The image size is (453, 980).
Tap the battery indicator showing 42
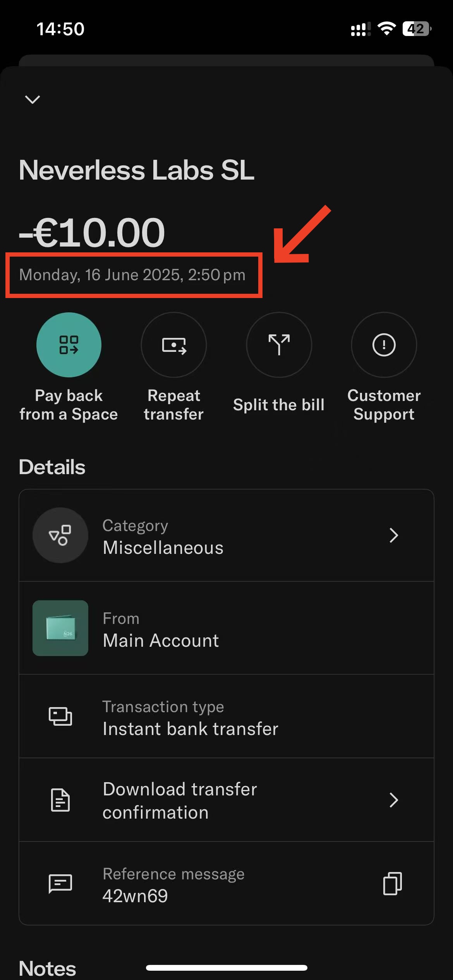click(x=417, y=29)
